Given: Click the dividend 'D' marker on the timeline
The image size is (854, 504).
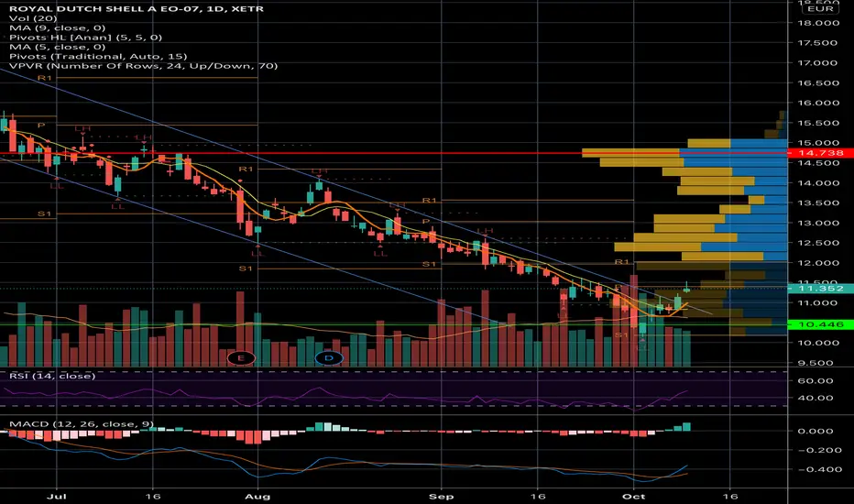Looking at the screenshot, I should click(329, 358).
